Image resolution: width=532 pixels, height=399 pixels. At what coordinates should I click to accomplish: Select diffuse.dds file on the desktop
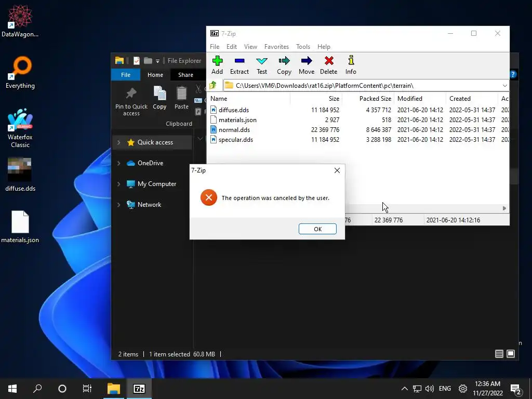(20, 175)
